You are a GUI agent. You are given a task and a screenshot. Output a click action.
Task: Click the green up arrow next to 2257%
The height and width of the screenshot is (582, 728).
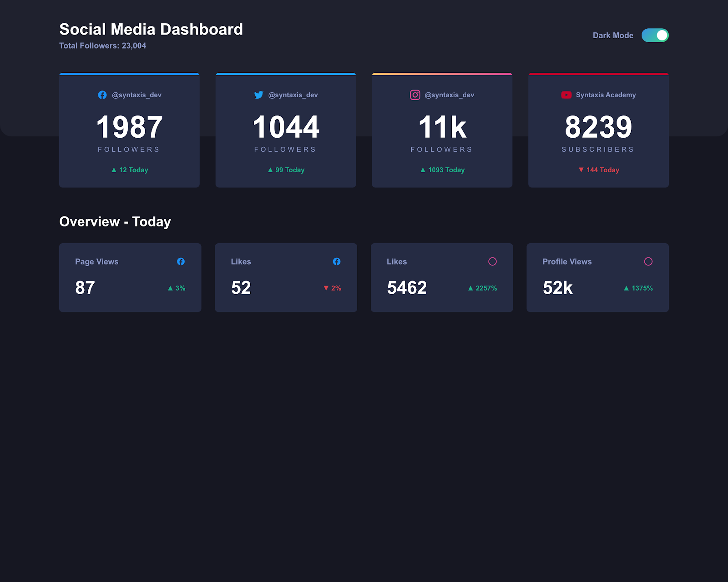470,288
